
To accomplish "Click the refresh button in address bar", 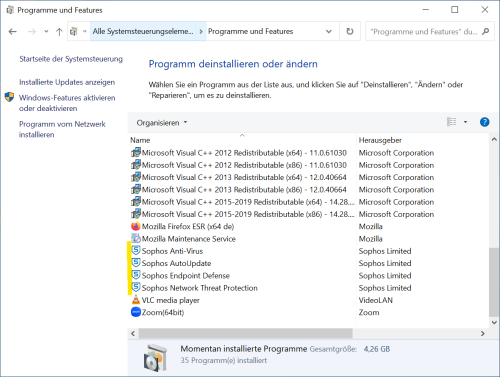I will click(x=350, y=31).
